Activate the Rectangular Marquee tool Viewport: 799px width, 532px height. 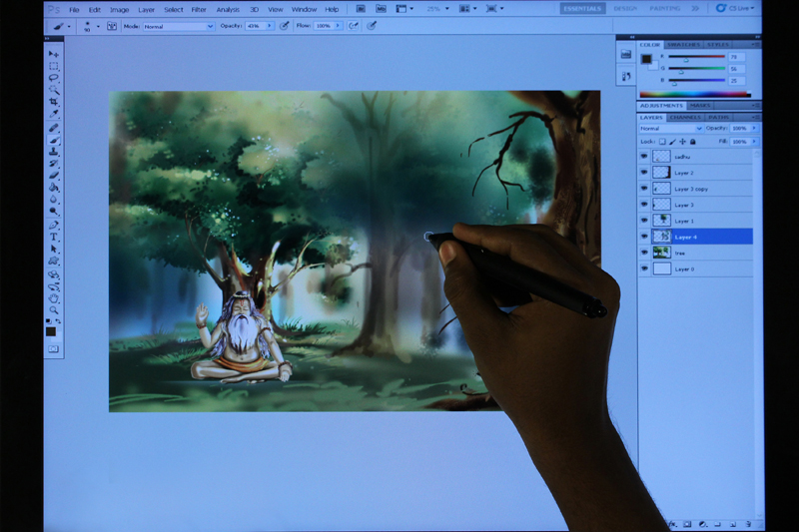click(54, 66)
